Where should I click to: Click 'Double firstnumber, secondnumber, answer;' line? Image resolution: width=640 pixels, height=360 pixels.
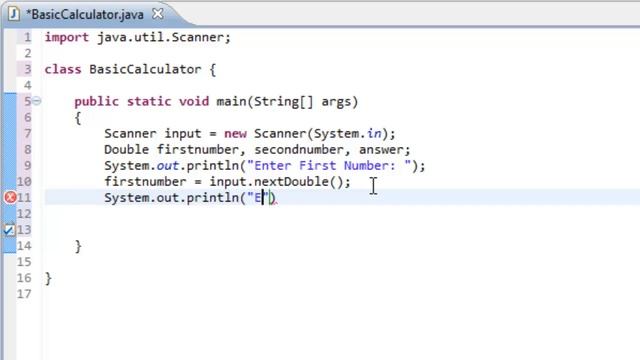[257, 149]
